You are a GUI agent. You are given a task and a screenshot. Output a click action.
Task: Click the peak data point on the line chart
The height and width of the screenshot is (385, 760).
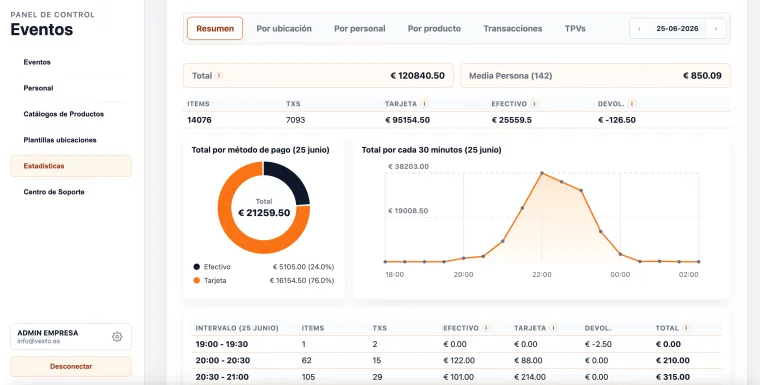(542, 173)
